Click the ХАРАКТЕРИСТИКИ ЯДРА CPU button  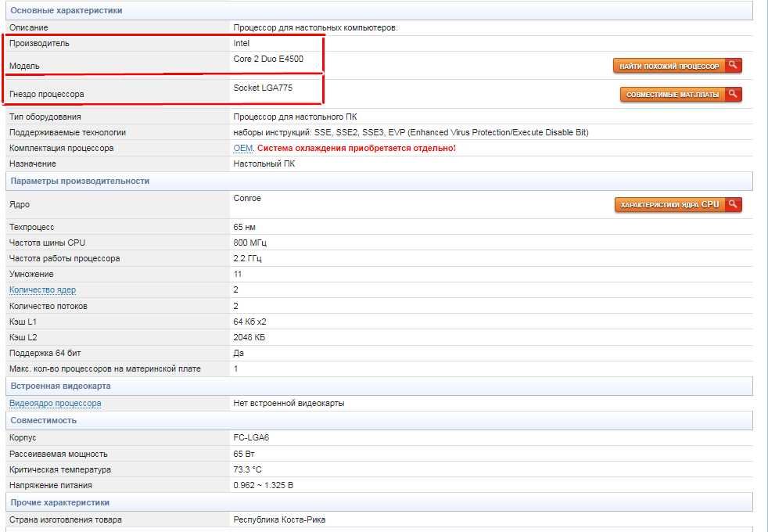(x=678, y=204)
